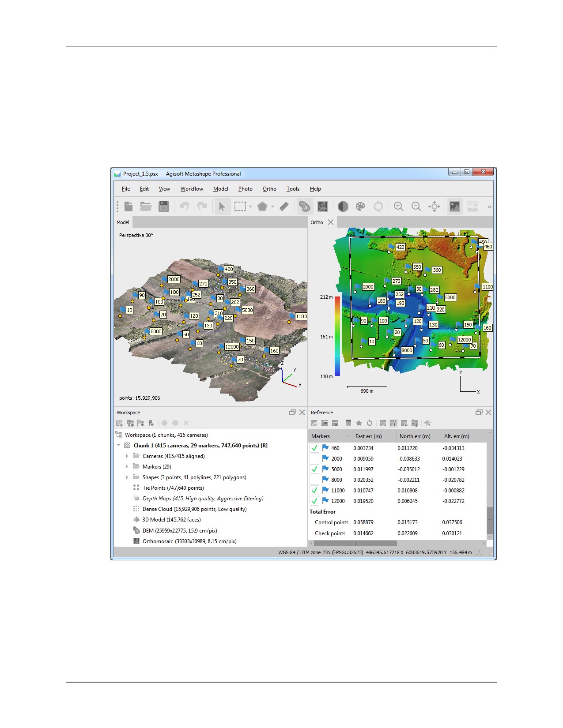Activate the Ruler measurement tool
The width and height of the screenshot is (563, 728).
(x=284, y=206)
